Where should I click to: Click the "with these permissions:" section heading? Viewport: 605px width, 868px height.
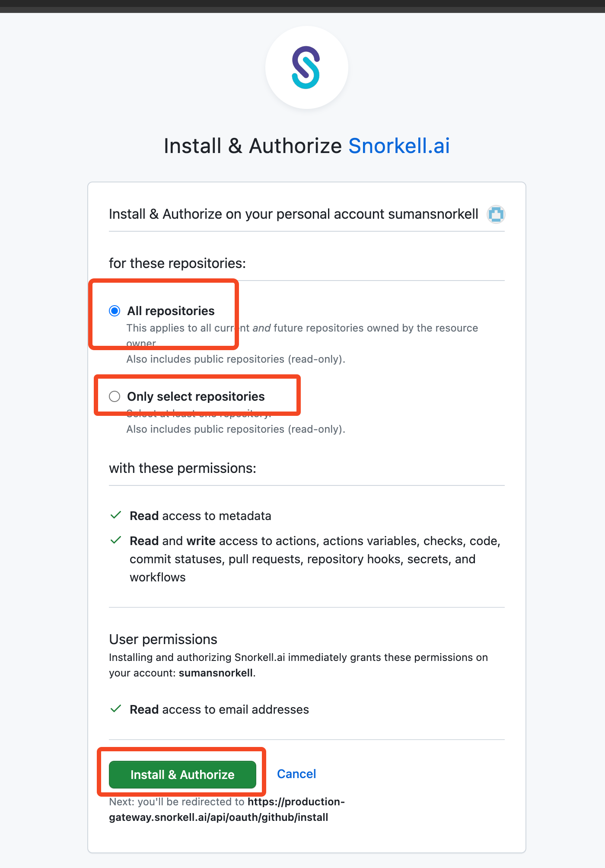point(182,468)
